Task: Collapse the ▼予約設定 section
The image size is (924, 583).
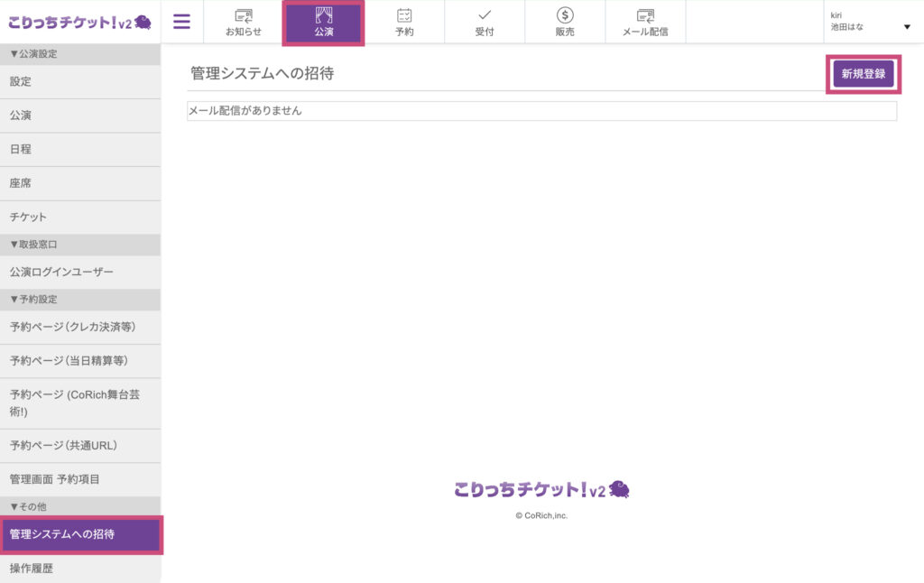Action: point(80,300)
